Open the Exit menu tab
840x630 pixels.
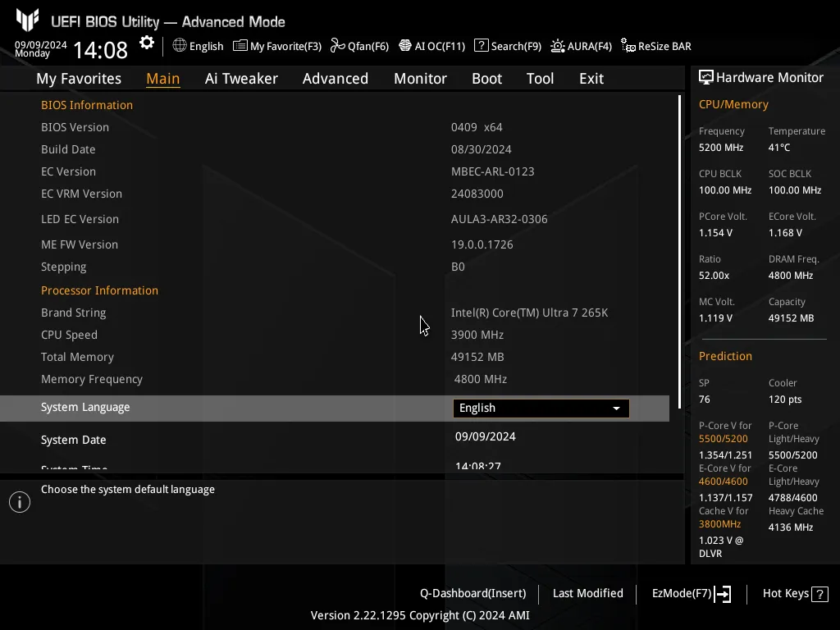[591, 79]
